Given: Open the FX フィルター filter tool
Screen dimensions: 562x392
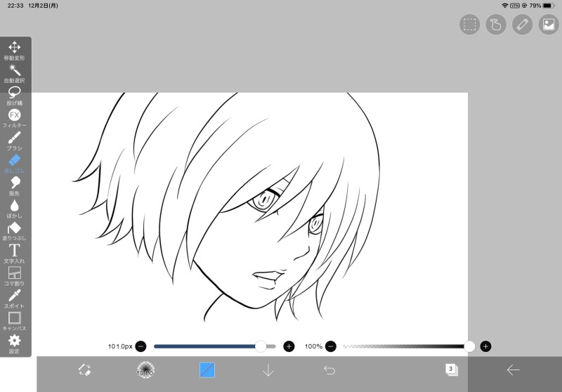Looking at the screenshot, I should (x=14, y=119).
